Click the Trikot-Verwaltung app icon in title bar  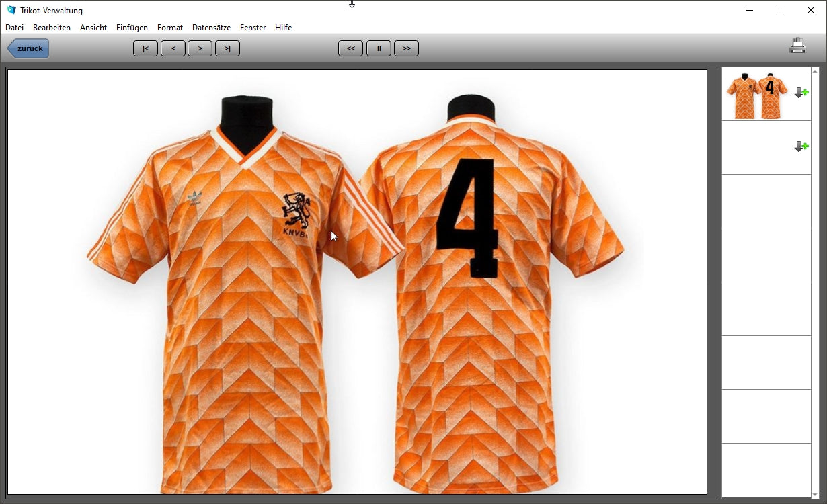[11, 10]
